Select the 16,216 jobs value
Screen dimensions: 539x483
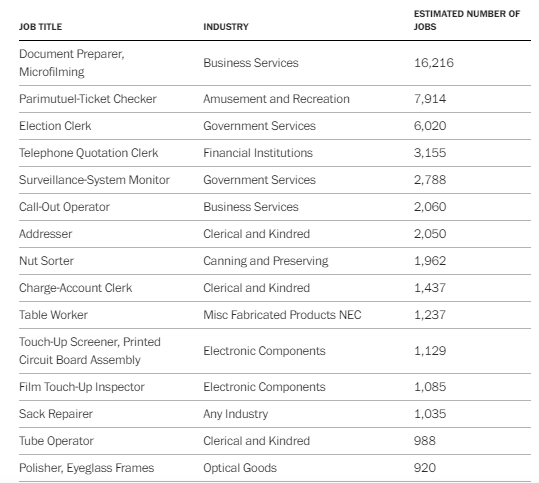(x=434, y=63)
